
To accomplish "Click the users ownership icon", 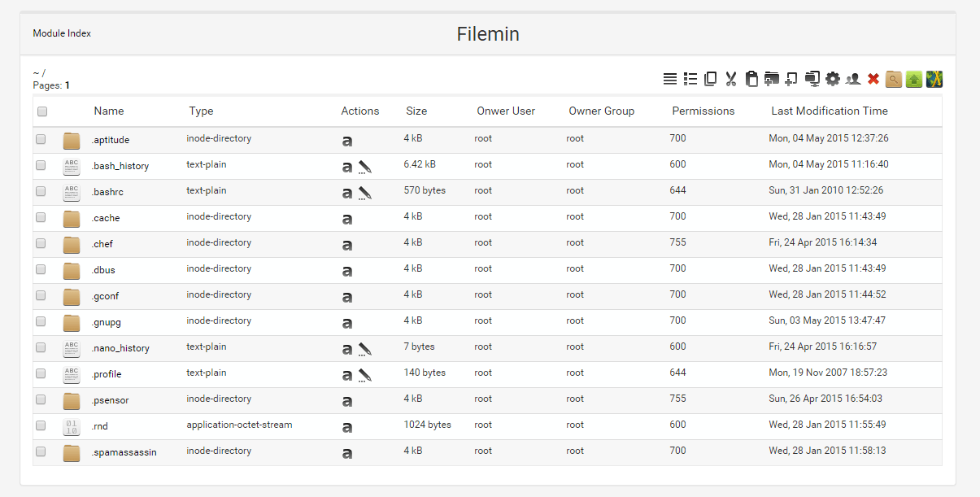I will pyautogui.click(x=853, y=79).
